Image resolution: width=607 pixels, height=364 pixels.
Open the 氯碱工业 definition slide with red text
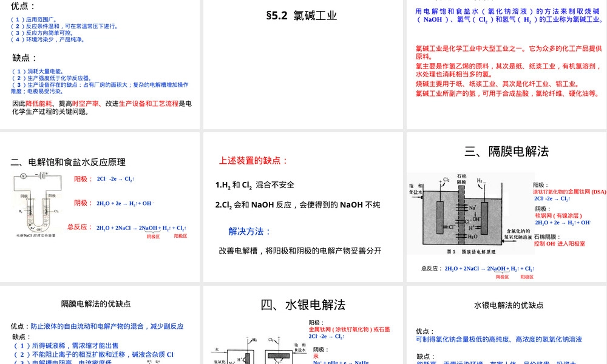[506, 64]
